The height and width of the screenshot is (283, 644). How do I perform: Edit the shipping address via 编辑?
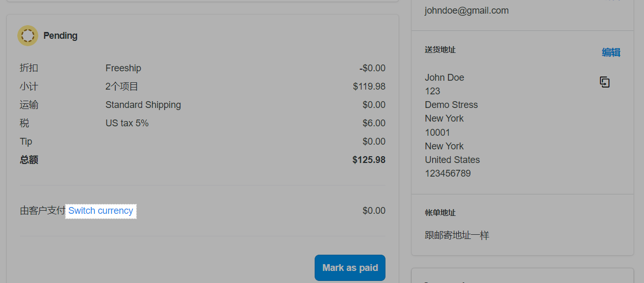(611, 52)
